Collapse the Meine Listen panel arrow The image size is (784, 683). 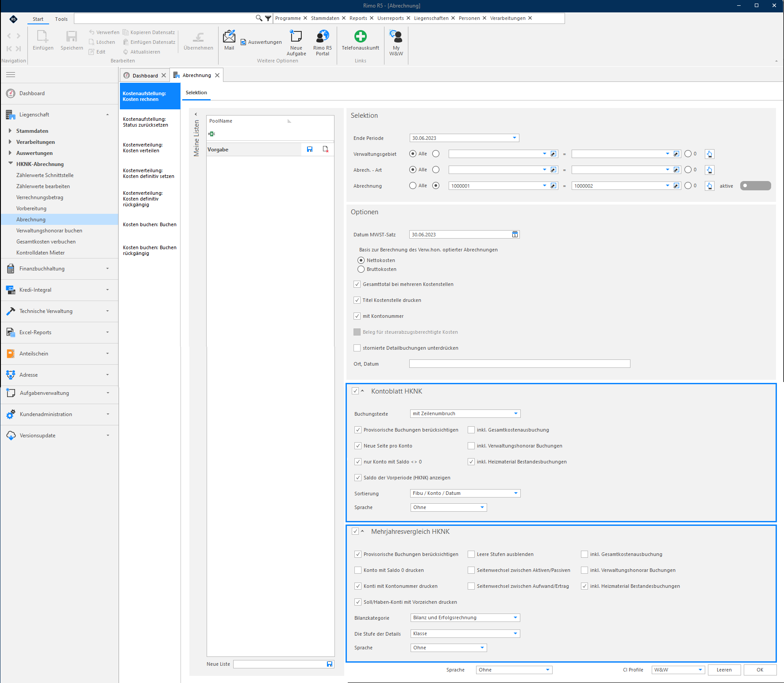[196, 114]
